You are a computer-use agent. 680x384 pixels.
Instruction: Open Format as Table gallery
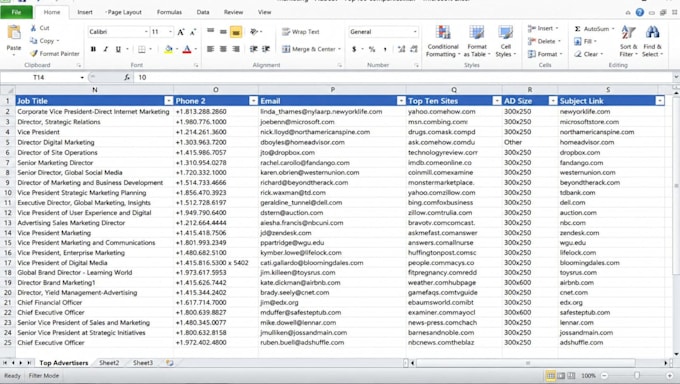(477, 41)
